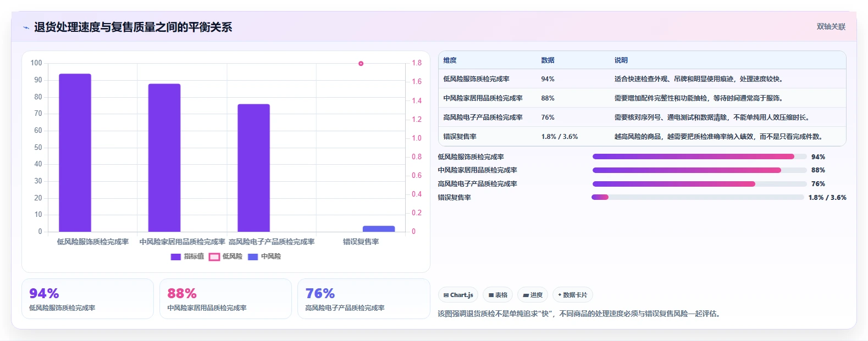The height and width of the screenshot is (341, 868).
Task: Click the 中风险家居用品质检完成率 bar in chart
Action: coord(164,158)
